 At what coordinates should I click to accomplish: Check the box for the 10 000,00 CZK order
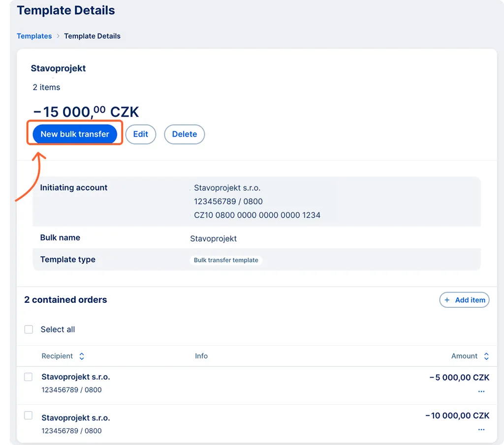click(29, 415)
